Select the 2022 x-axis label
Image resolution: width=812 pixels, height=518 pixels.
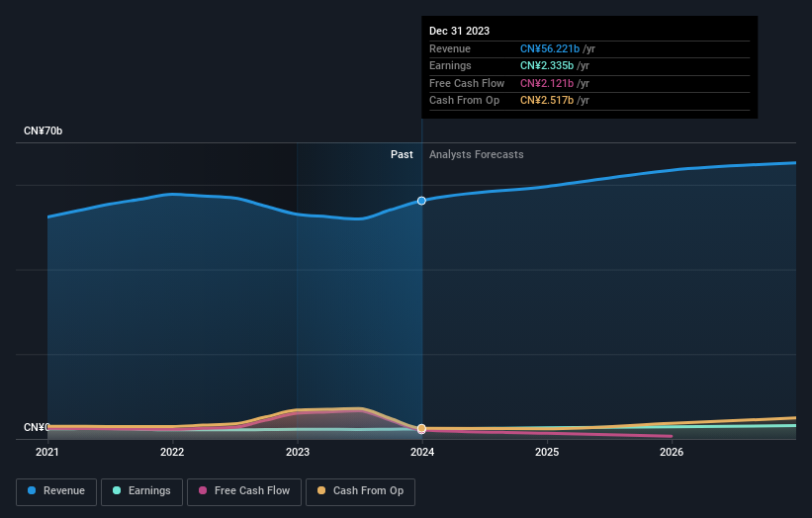point(172,453)
